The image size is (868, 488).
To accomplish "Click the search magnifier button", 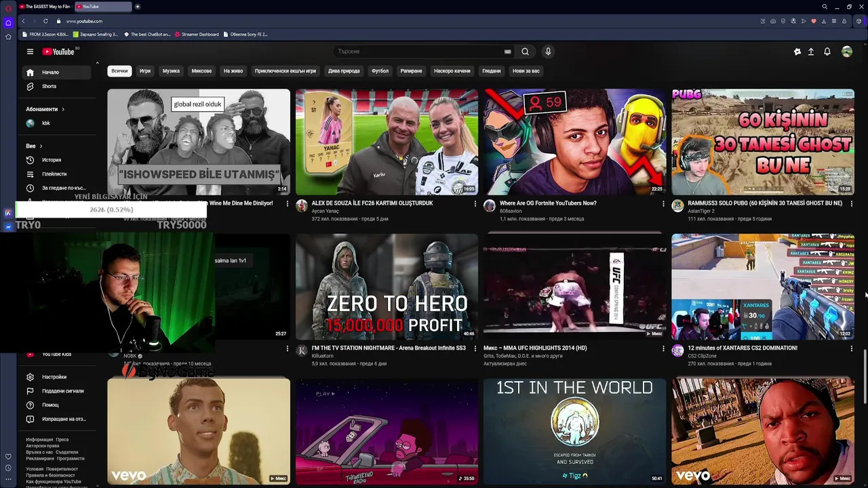I will 525,52.
